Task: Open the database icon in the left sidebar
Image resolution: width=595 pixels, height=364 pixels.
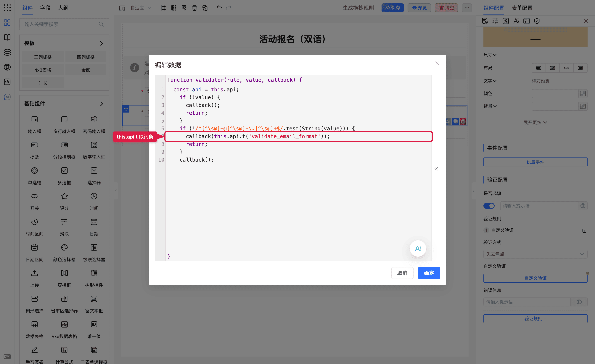Action: tap(7, 52)
